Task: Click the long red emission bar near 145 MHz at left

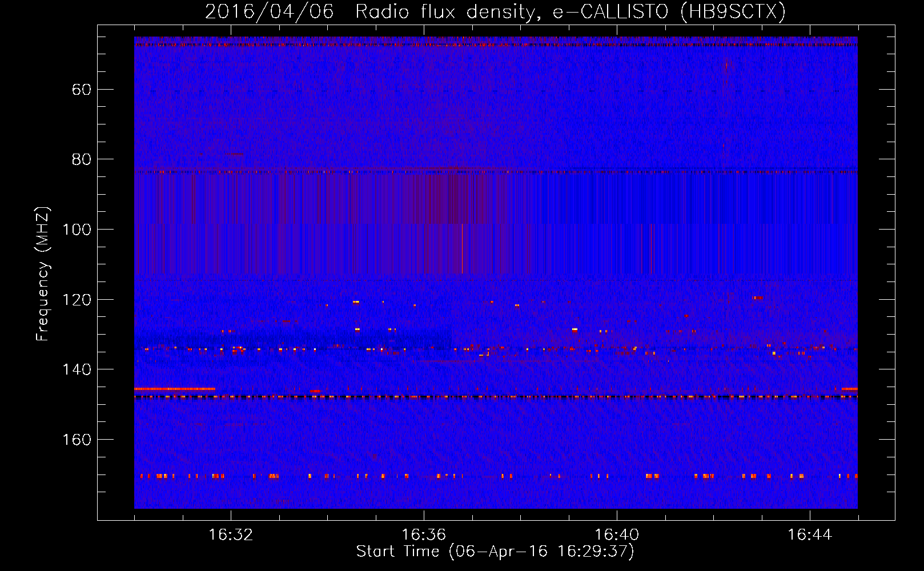Action: [175, 389]
